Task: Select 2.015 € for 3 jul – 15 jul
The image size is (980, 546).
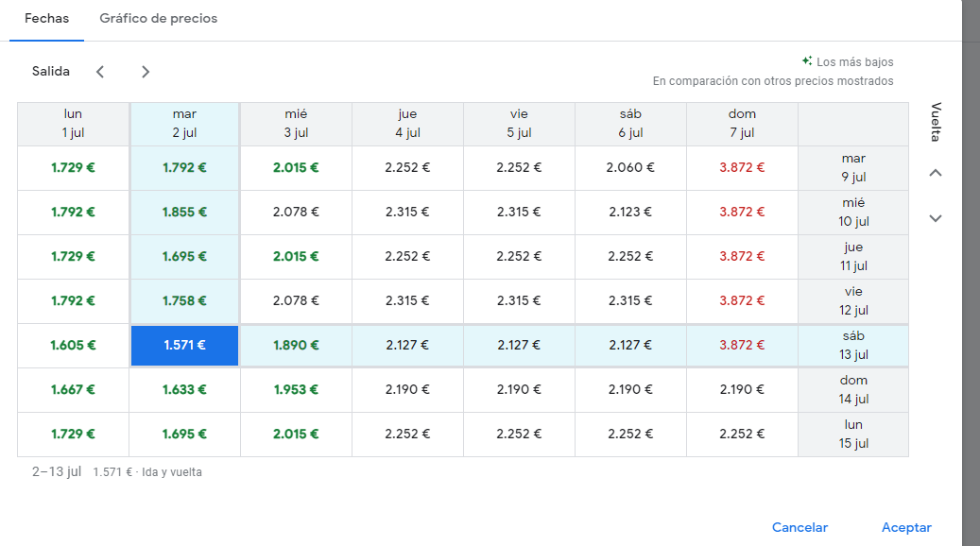Action: pos(296,435)
